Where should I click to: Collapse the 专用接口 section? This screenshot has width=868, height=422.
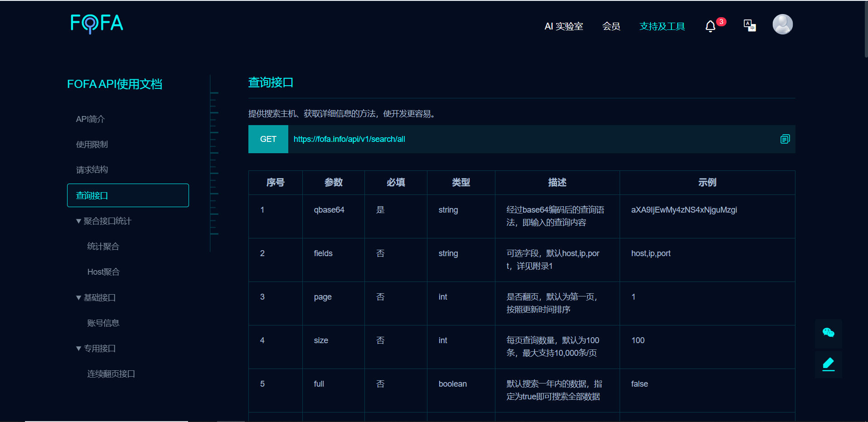tap(79, 349)
